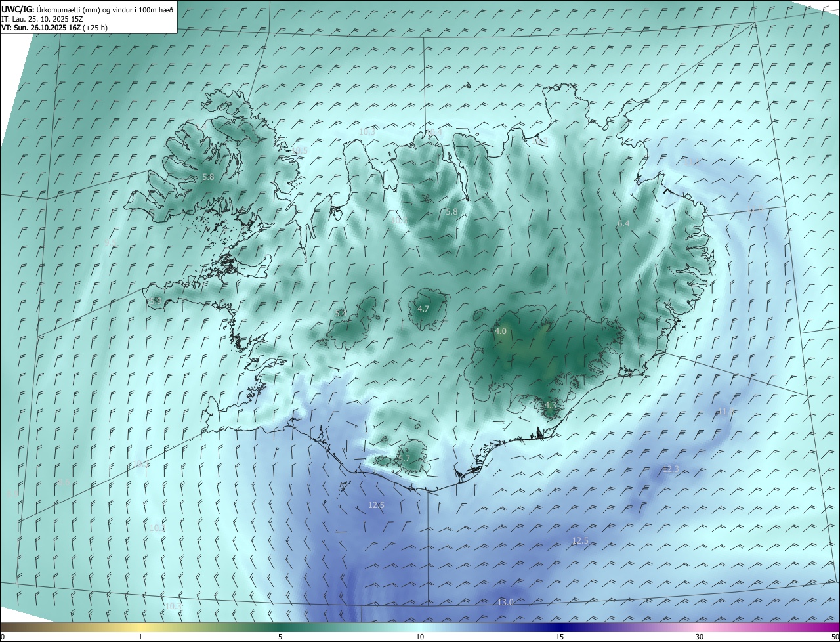Click the 5.8 value on the central northern peninsula
This screenshot has height=642, width=840.
pos(451,212)
